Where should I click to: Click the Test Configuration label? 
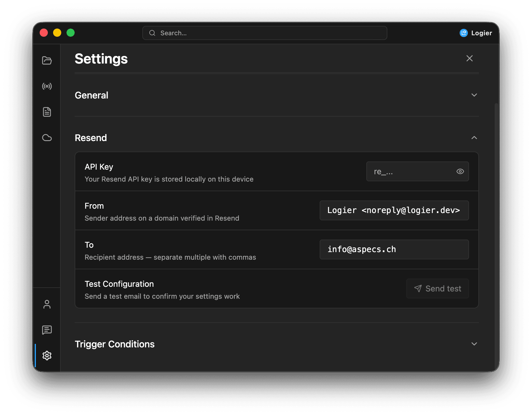119,284
